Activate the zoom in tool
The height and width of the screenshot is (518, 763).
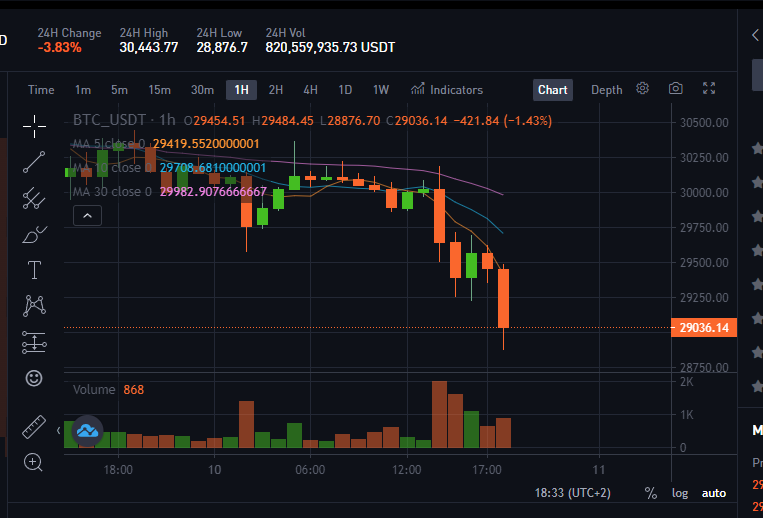tap(33, 462)
